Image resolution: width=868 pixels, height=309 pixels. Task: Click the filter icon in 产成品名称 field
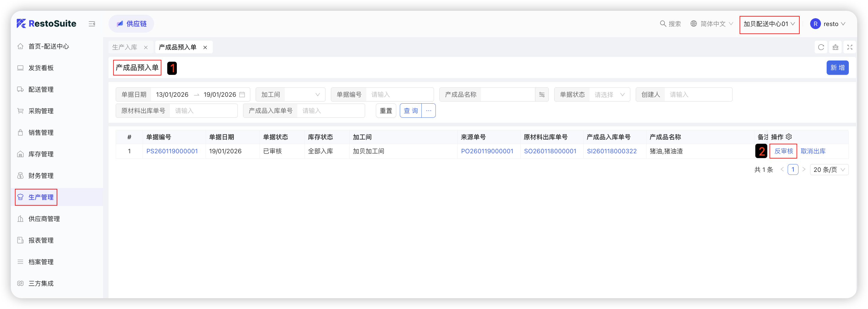(542, 95)
